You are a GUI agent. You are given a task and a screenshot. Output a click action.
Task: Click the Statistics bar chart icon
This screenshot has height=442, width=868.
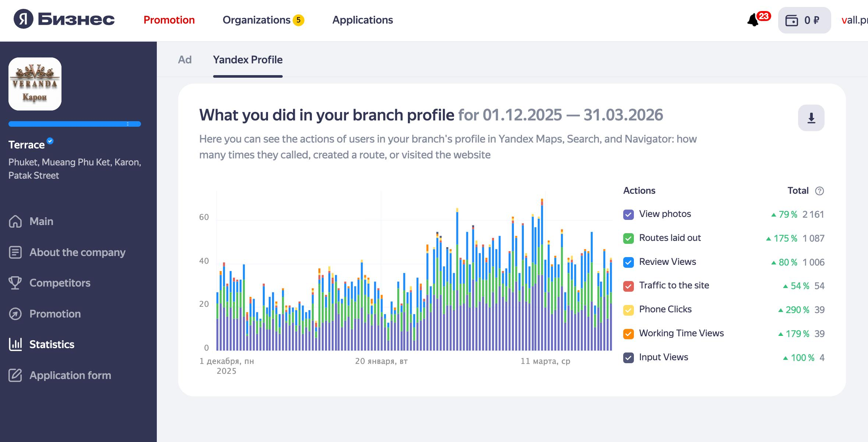coord(15,344)
